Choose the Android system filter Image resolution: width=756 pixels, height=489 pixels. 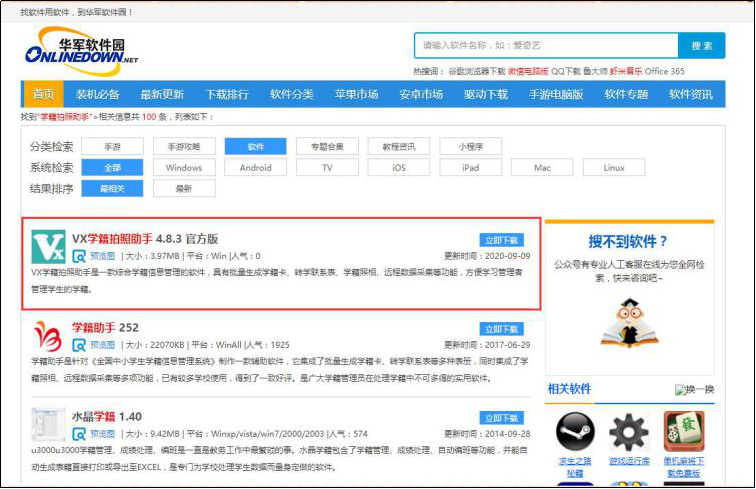[255, 167]
